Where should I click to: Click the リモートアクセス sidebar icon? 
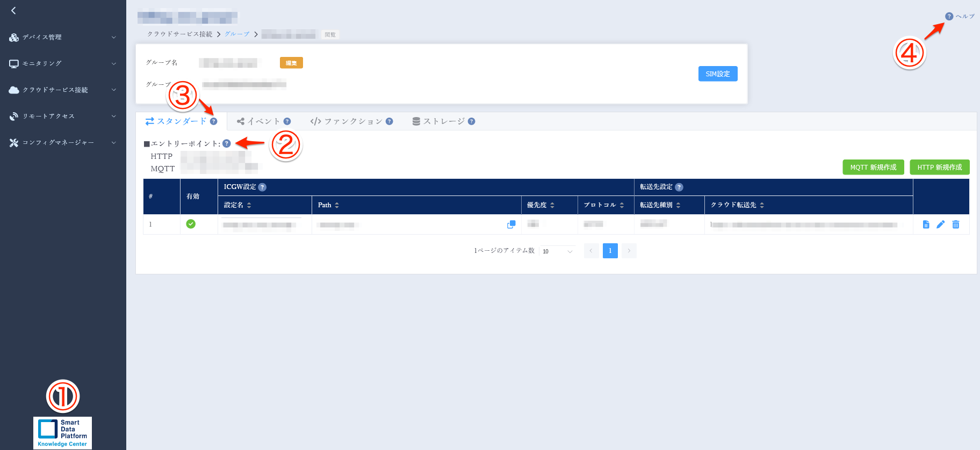14,116
